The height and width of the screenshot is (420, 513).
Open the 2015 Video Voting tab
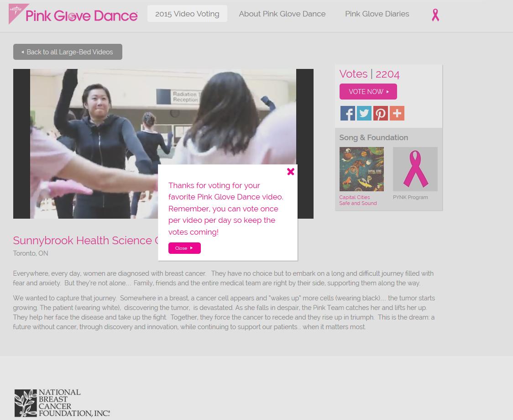click(x=187, y=14)
